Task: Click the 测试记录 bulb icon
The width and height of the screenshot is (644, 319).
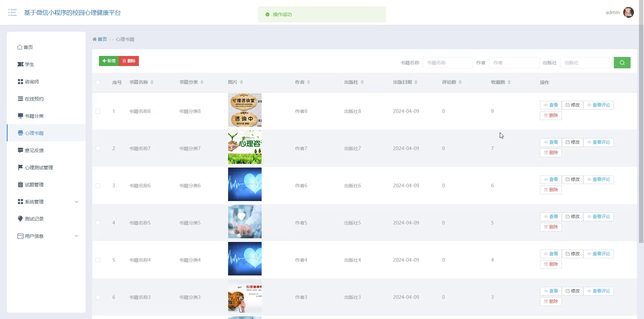Action: click(20, 218)
